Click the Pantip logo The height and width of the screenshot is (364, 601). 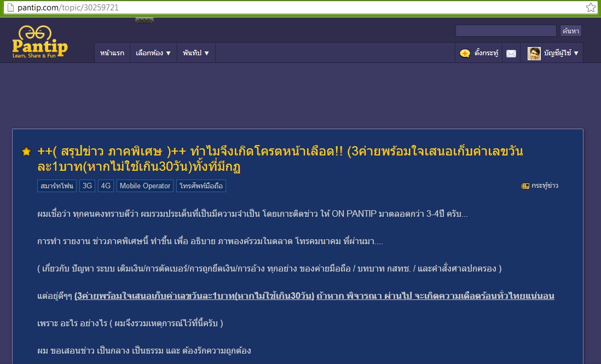40,42
